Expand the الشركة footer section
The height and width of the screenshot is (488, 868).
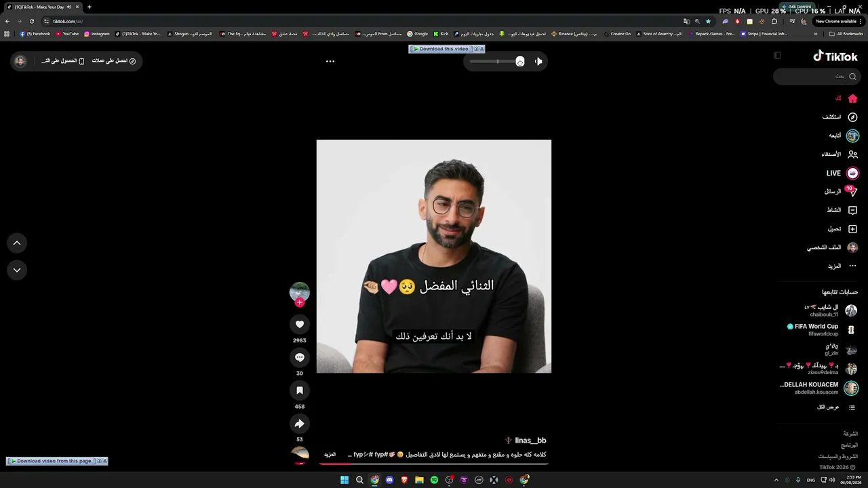850,434
